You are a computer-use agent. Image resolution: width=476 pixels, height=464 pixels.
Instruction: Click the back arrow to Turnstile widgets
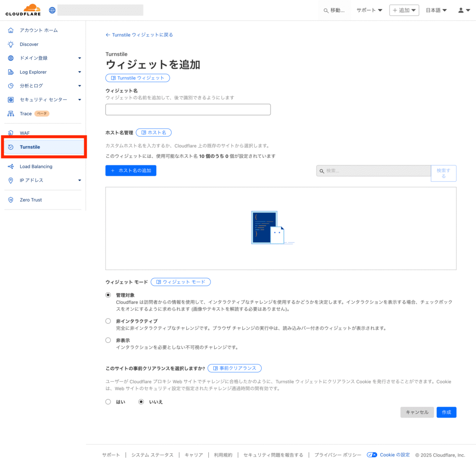coord(108,35)
